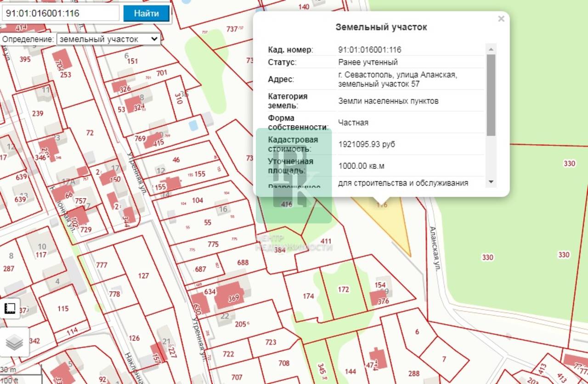Image resolution: width=588 pixels, height=384 pixels.
Task: Open the Определение type dropdown
Action: click(x=108, y=39)
